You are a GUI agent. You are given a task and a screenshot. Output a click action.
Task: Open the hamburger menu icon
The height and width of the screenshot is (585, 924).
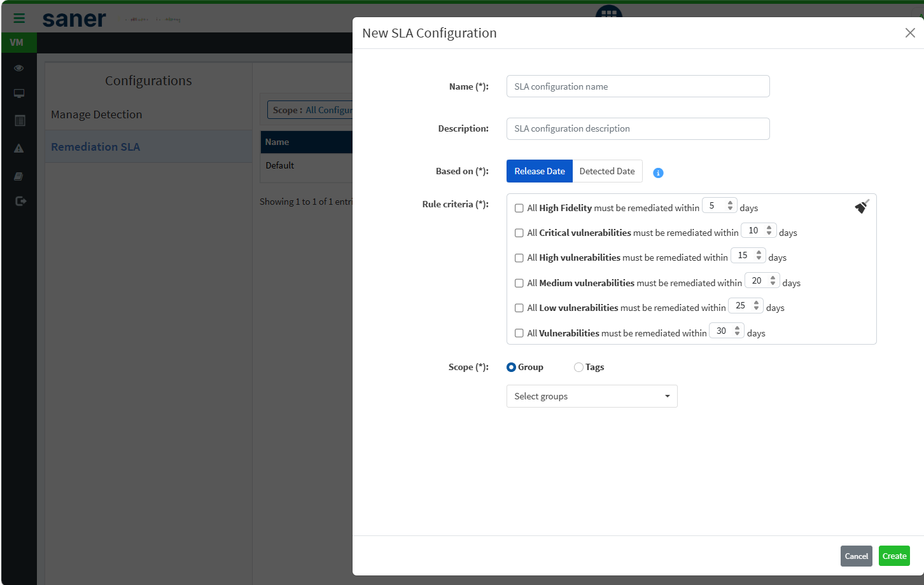click(19, 18)
